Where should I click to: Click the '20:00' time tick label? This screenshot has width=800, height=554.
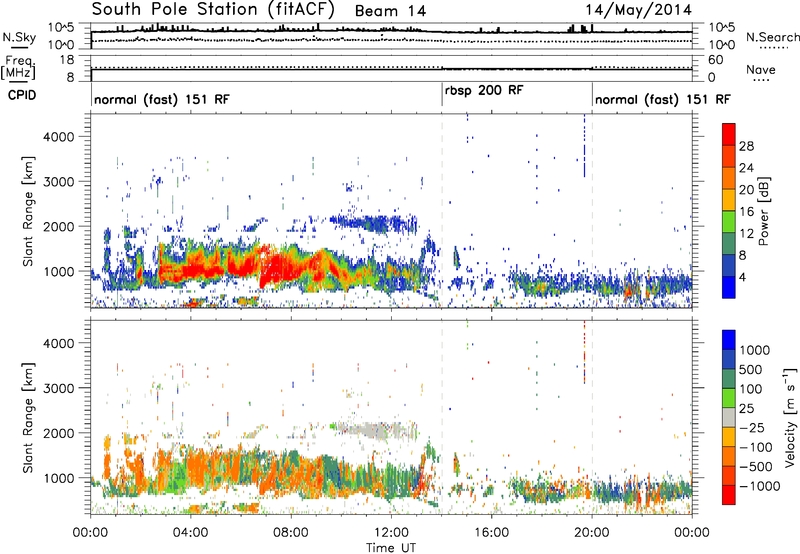point(592,533)
